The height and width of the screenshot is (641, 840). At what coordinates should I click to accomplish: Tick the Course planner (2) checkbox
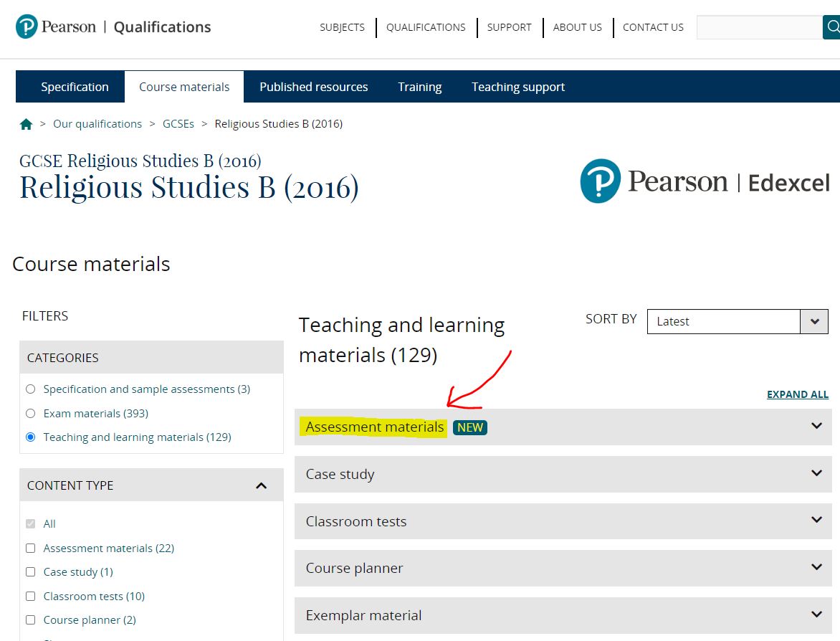click(x=30, y=620)
